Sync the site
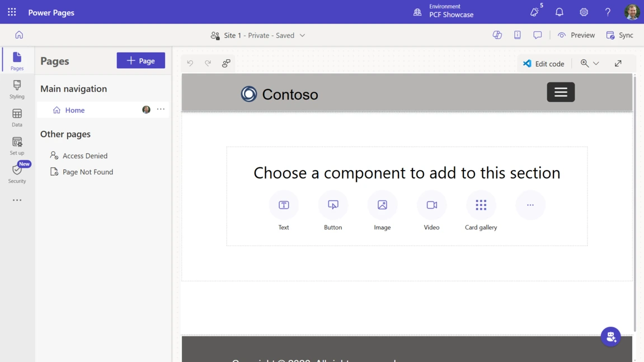The image size is (644, 362). 620,35
